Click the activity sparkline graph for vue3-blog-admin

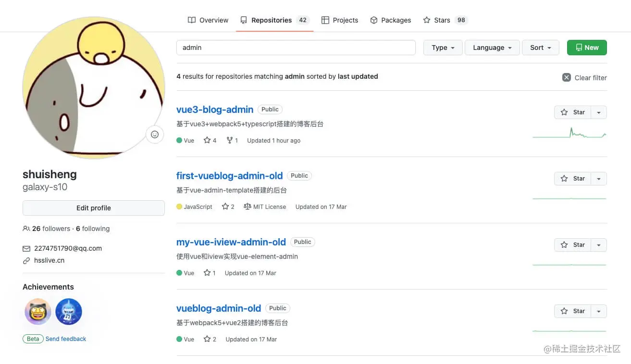click(569, 133)
